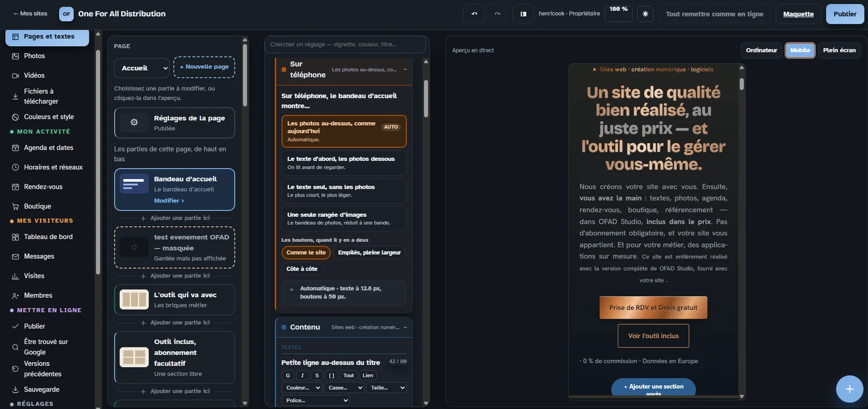Switch light/dark theme with sun icon
Viewport: 868px width, 409px height.
coord(645,14)
